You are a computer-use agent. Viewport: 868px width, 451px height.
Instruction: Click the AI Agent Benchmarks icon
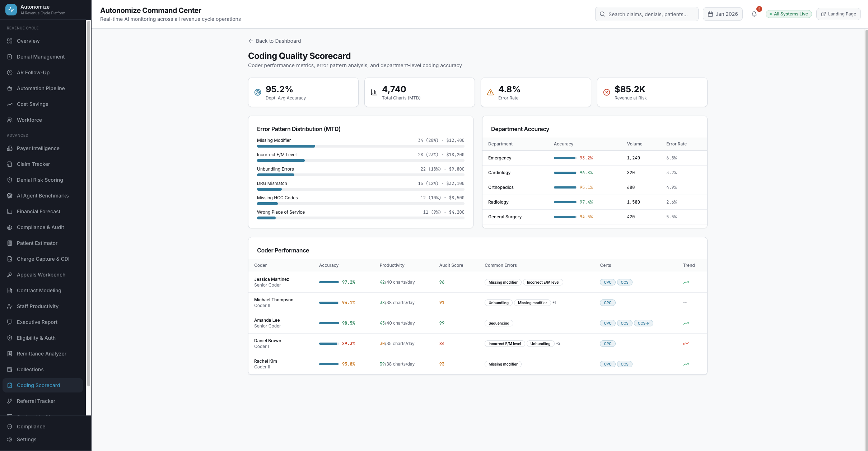(10, 196)
